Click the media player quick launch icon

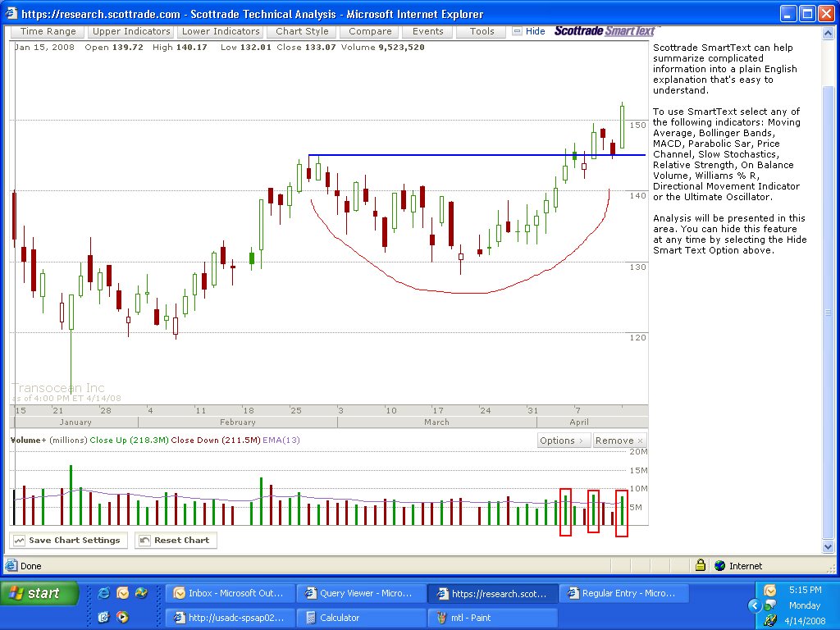123,617
